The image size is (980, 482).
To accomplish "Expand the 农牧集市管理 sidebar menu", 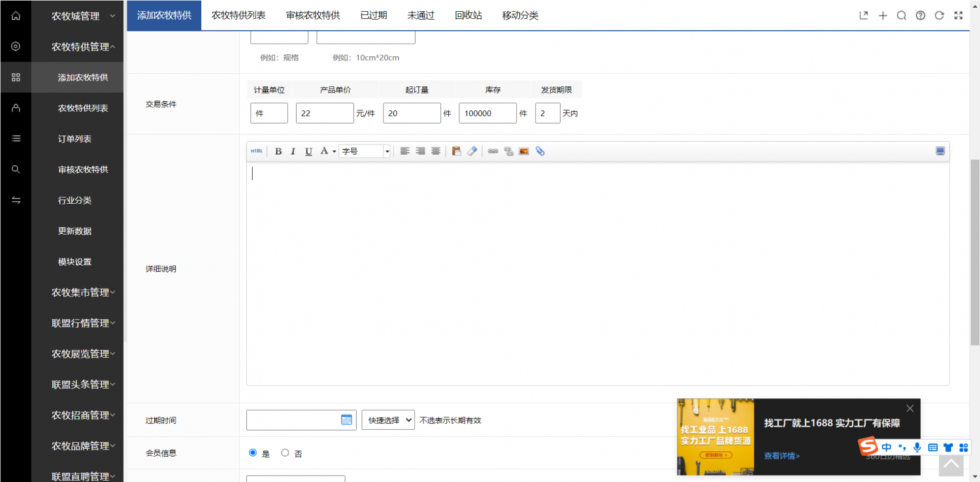I will 83,293.
